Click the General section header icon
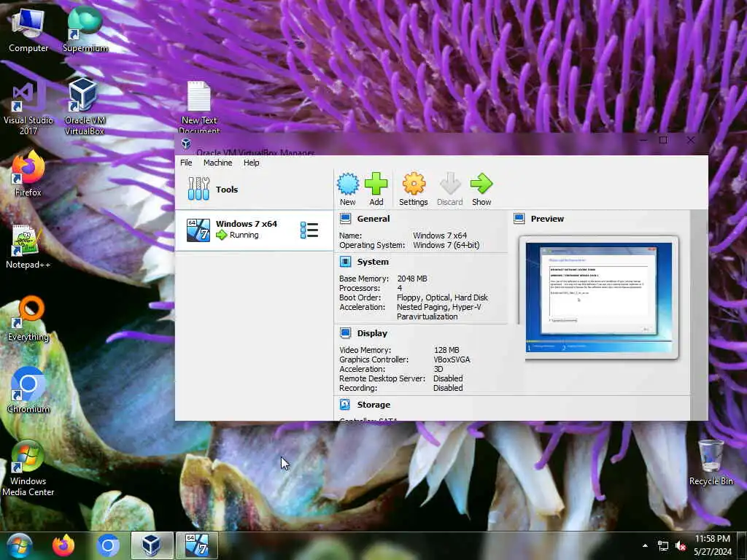Screen dimensions: 747x560 tap(345, 219)
